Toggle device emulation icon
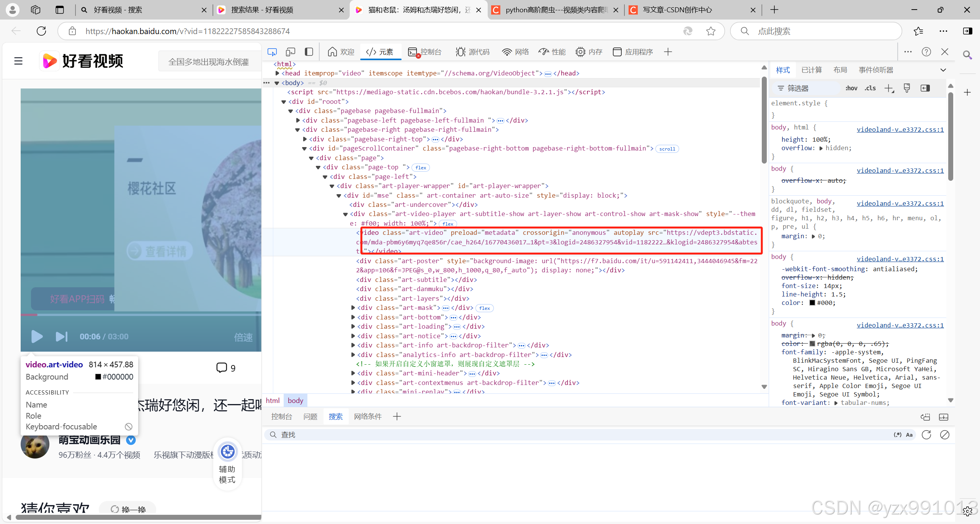 click(291, 52)
